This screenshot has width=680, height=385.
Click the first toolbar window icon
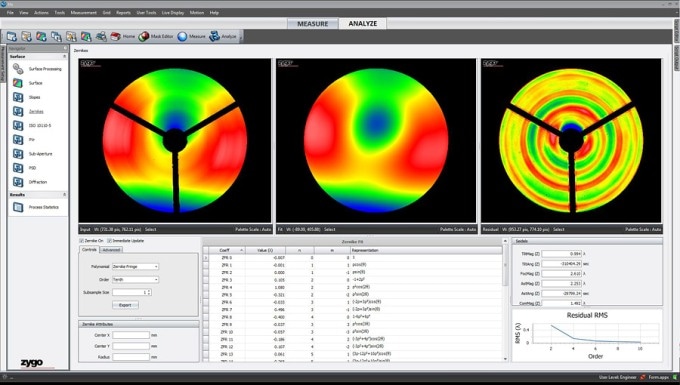(x=12, y=36)
